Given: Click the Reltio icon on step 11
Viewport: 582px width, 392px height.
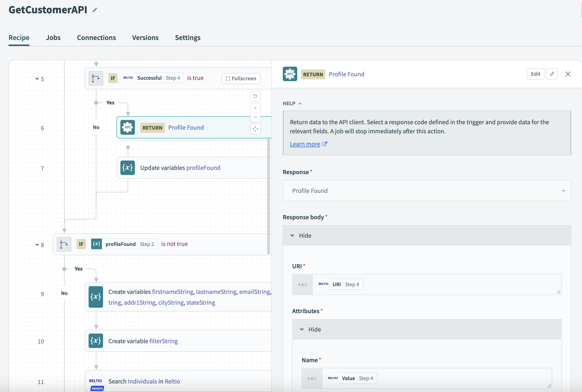Looking at the screenshot, I should click(x=96, y=381).
